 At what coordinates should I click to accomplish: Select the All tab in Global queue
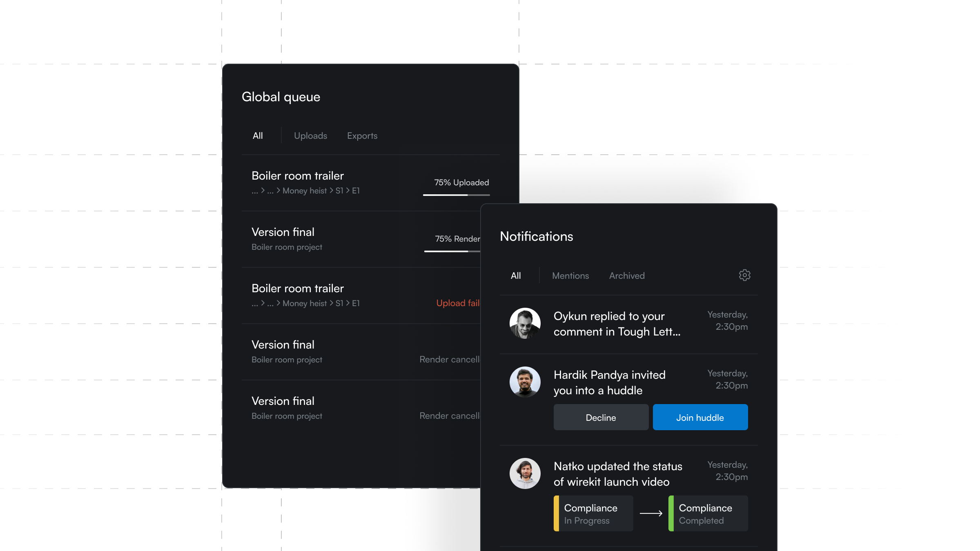(x=258, y=136)
